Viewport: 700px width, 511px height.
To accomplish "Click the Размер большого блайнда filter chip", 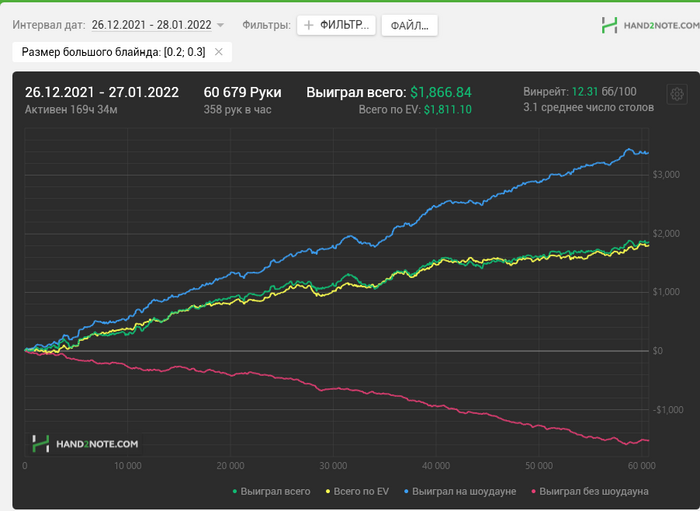I will pos(122,52).
